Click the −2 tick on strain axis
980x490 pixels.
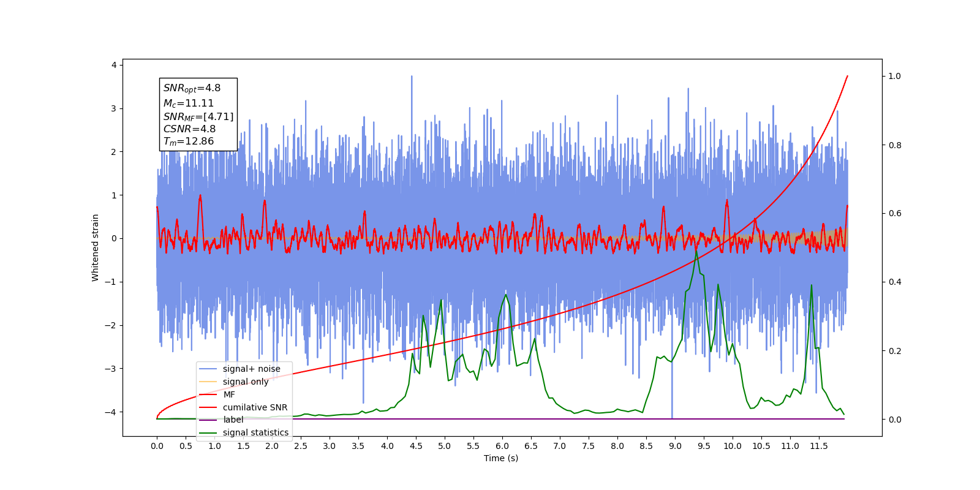(110, 325)
